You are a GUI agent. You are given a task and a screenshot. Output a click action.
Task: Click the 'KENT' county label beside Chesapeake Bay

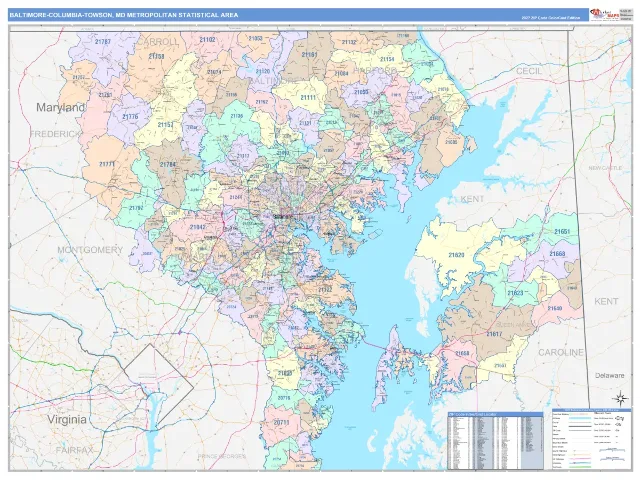pos(472,199)
